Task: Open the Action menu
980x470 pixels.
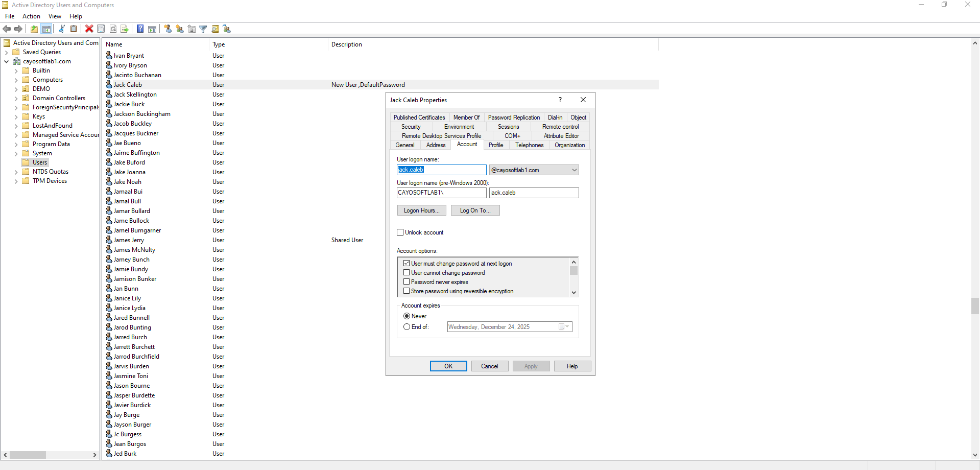Action: point(31,16)
